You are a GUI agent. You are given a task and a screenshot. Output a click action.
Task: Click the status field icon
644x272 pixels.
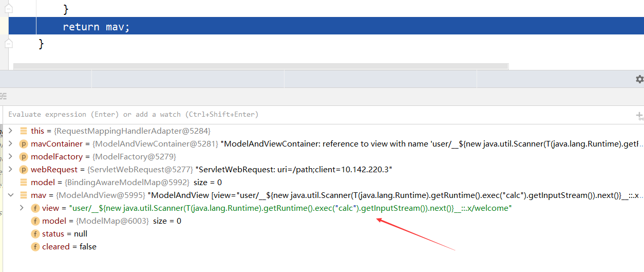coord(35,234)
